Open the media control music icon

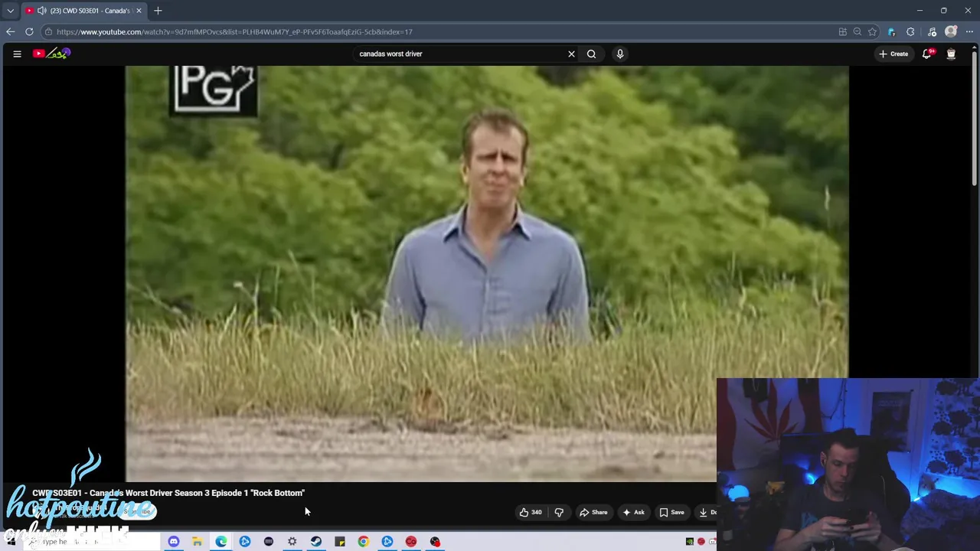[x=932, y=31]
